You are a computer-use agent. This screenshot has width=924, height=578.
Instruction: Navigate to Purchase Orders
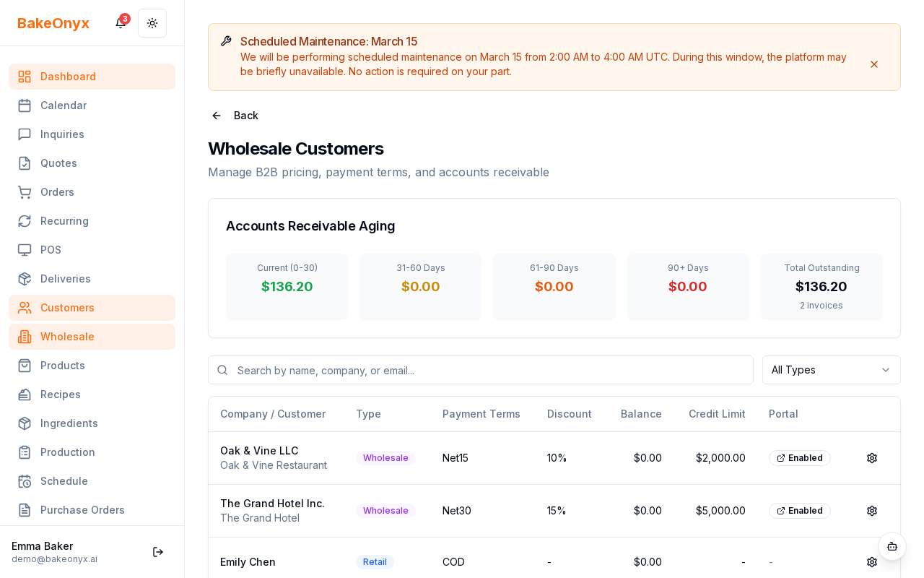pyautogui.click(x=82, y=510)
